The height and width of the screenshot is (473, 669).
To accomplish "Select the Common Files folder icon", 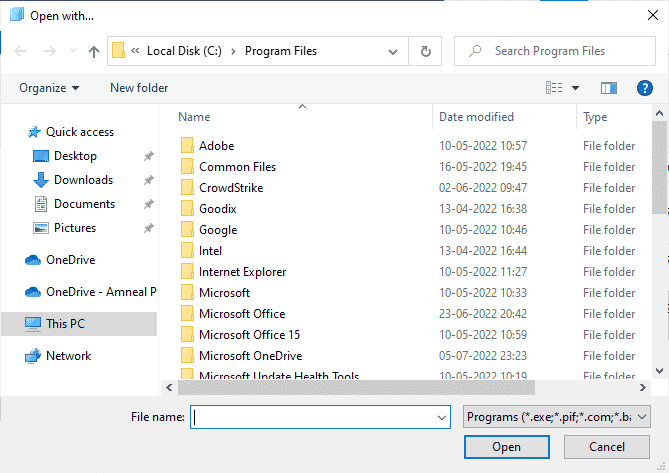I will pyautogui.click(x=187, y=166).
